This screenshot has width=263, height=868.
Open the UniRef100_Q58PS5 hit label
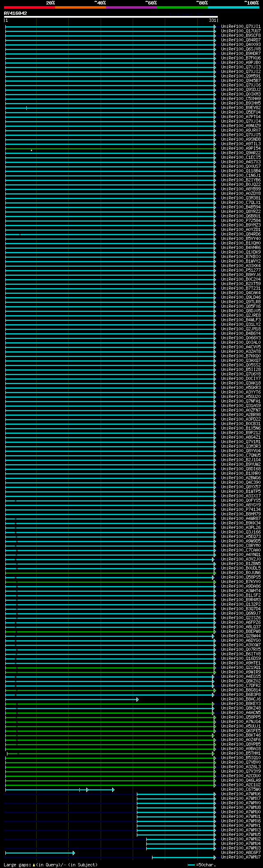(241, 577)
